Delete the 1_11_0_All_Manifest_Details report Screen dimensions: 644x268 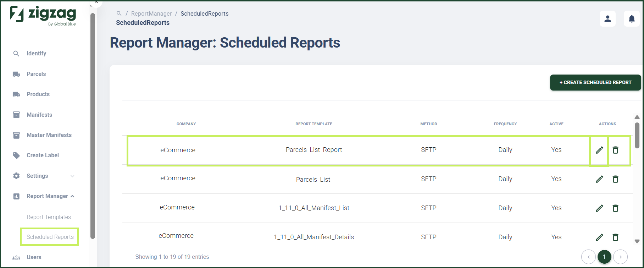click(x=616, y=237)
